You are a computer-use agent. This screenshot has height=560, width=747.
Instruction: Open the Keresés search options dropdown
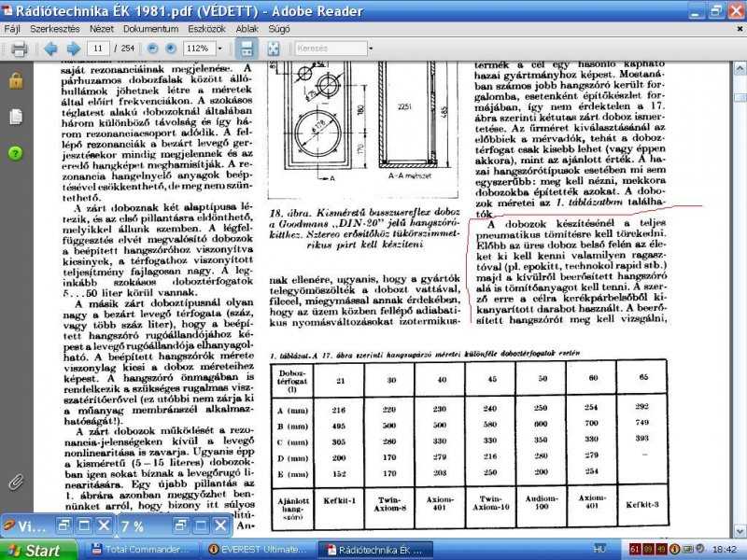click(x=371, y=49)
